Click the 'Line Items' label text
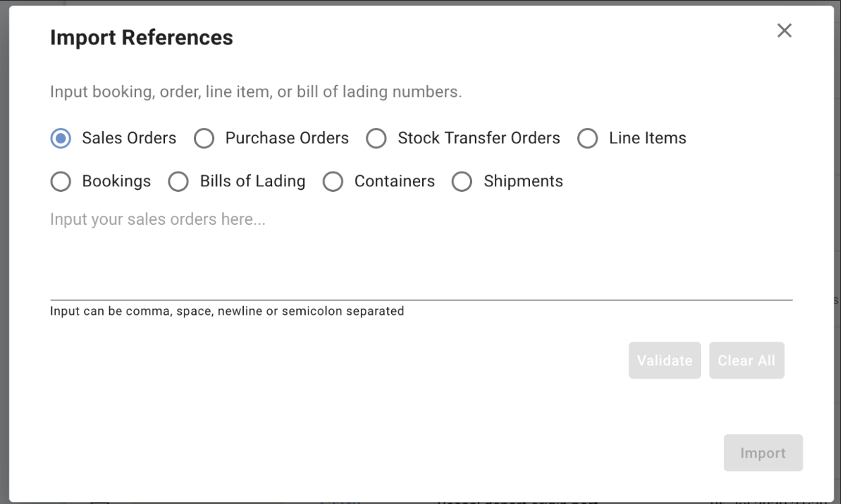The image size is (841, 504). [x=648, y=138]
